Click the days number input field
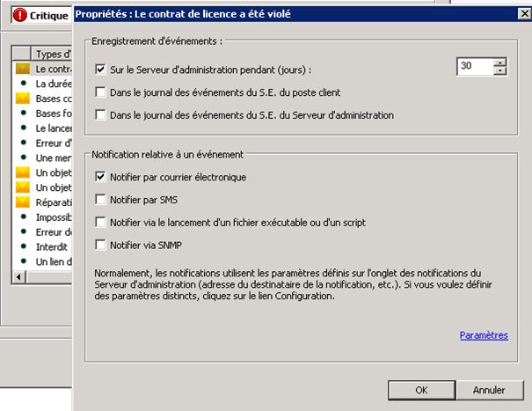Screen dimensions: 532x411 point(474,67)
